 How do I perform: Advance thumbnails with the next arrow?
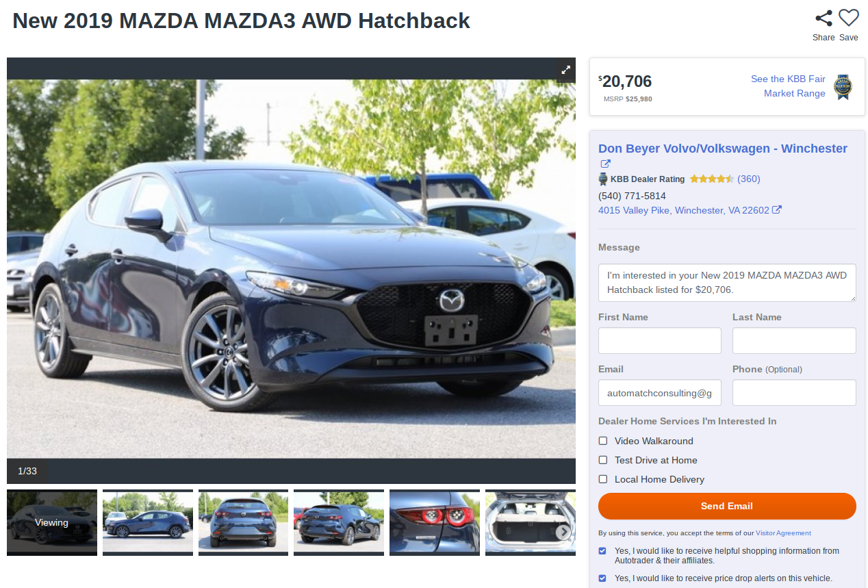click(563, 532)
